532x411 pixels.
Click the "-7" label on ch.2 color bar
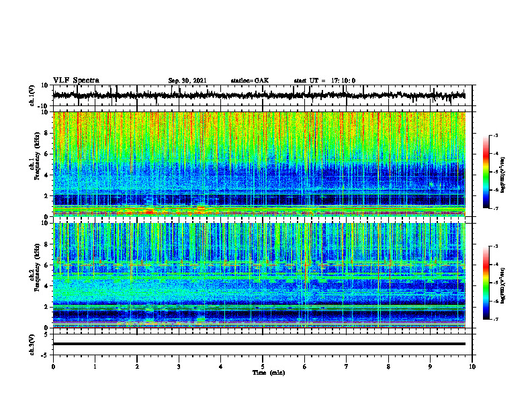pyautogui.click(x=495, y=320)
